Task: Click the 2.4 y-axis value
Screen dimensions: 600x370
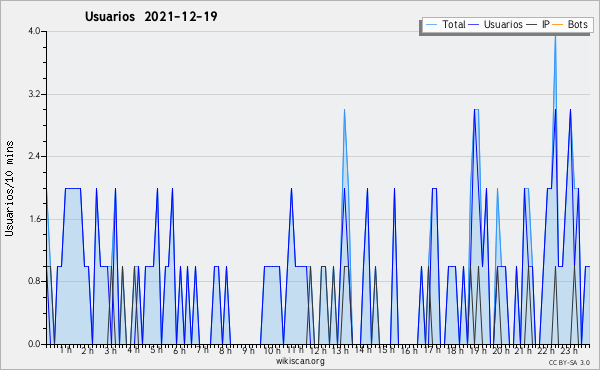Action: [x=34, y=156]
